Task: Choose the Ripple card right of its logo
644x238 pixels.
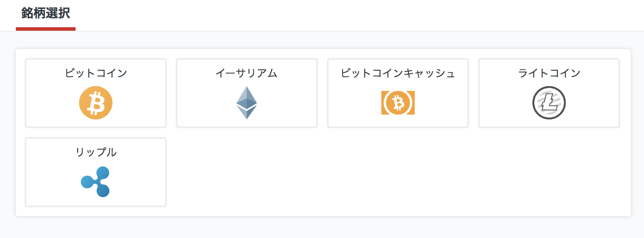Action: point(138,182)
